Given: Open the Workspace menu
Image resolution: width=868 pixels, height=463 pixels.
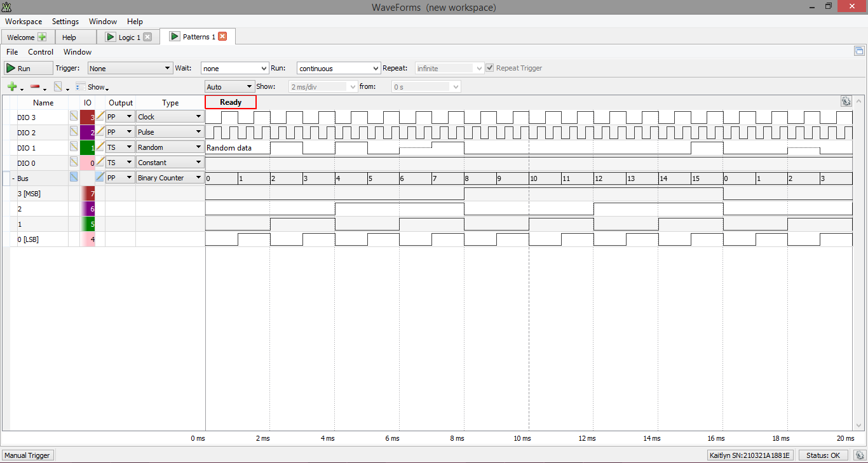Looking at the screenshot, I should click(24, 22).
